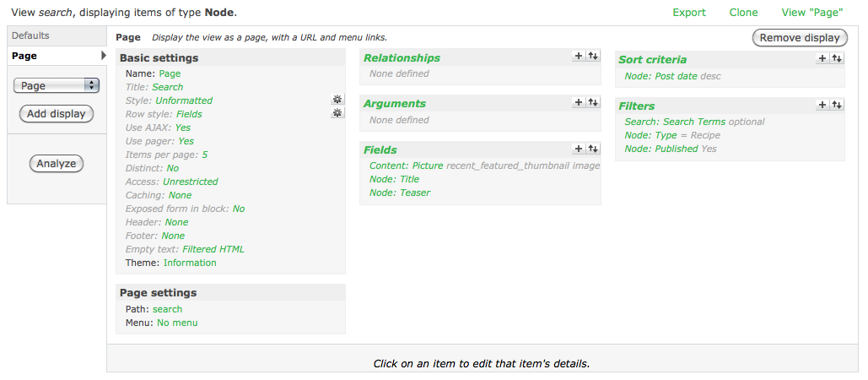This screenshot has height=380, width=868.
Task: Click the Analyze button
Action: [x=57, y=164]
